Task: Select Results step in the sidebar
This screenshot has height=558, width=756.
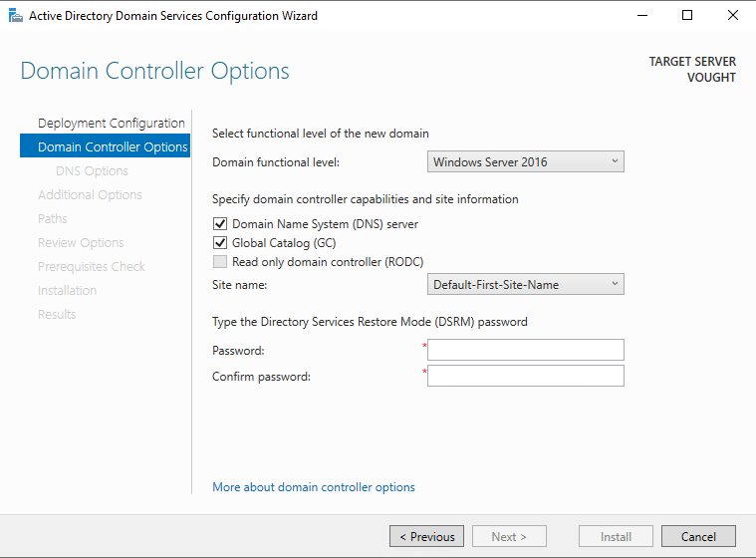Action: [57, 315]
